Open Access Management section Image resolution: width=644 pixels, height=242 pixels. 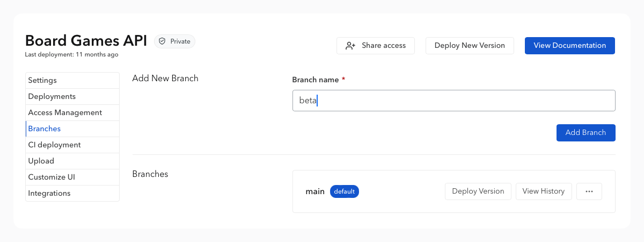[x=72, y=113]
